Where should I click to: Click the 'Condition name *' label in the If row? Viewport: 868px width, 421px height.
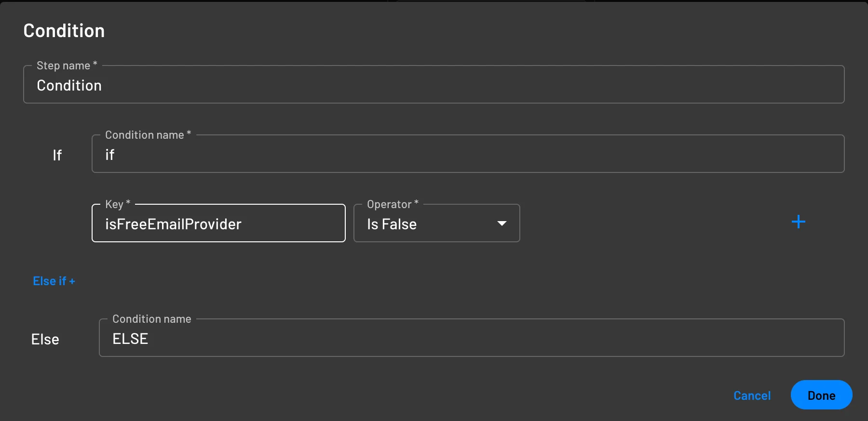click(148, 135)
